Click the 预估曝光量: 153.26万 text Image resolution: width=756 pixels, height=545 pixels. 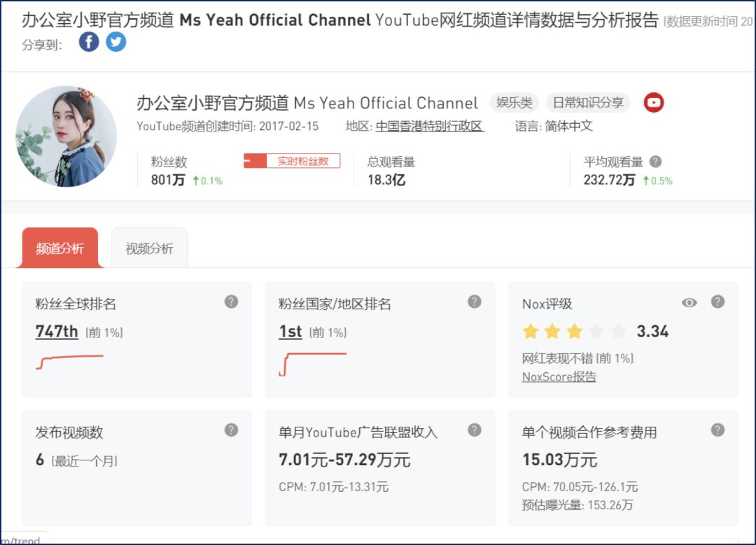(x=577, y=505)
